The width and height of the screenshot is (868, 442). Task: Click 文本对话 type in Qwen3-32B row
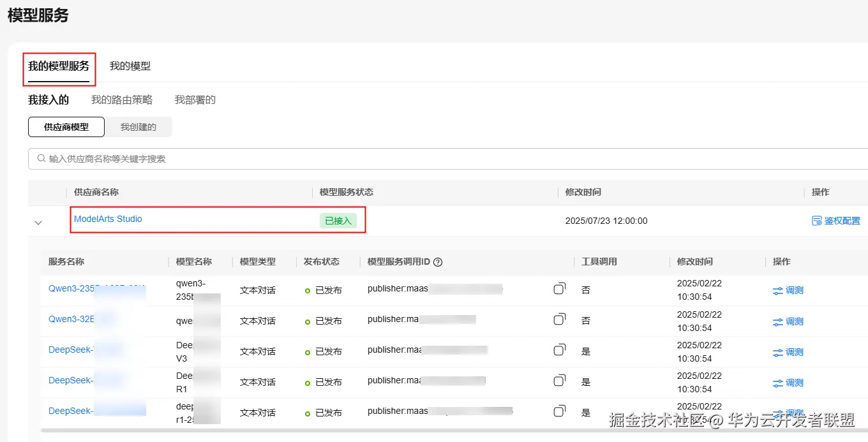tap(258, 321)
